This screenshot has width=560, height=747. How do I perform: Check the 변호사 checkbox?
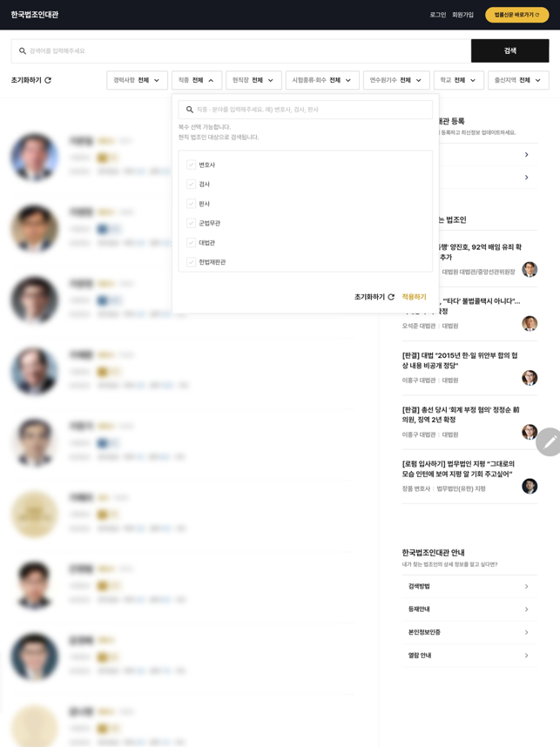[x=191, y=165]
